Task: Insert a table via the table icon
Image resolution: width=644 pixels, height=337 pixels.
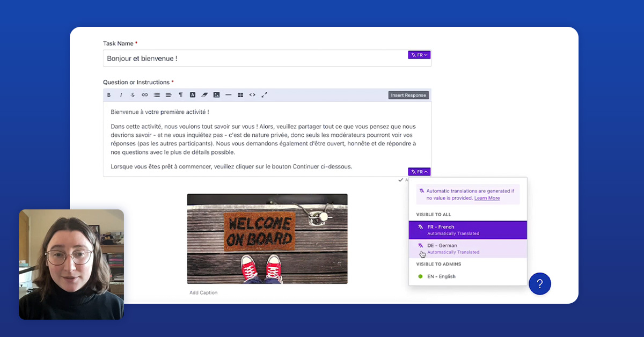Action: tap(240, 95)
